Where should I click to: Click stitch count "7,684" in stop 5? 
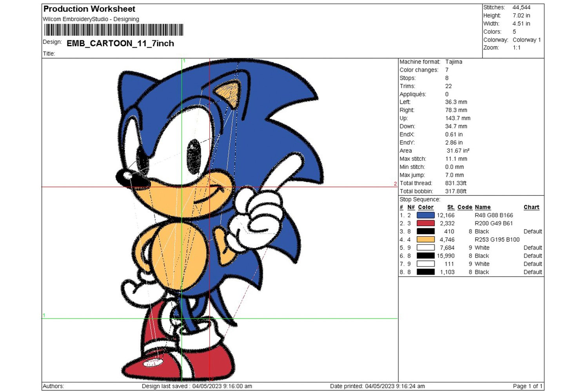[x=447, y=248]
